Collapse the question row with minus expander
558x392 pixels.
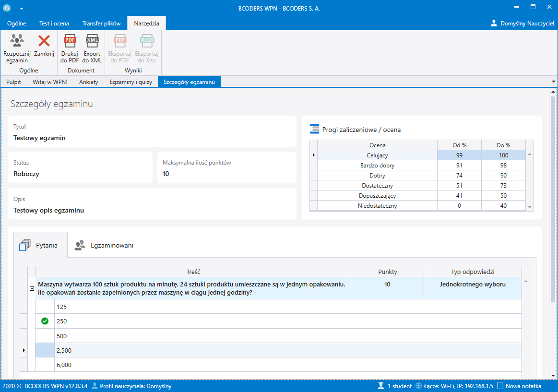pos(32,288)
